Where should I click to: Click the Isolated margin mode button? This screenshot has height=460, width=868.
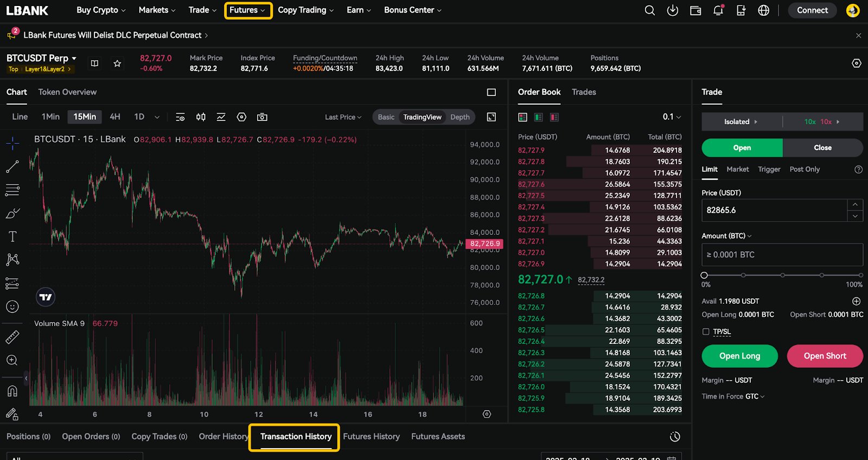pyautogui.click(x=741, y=122)
